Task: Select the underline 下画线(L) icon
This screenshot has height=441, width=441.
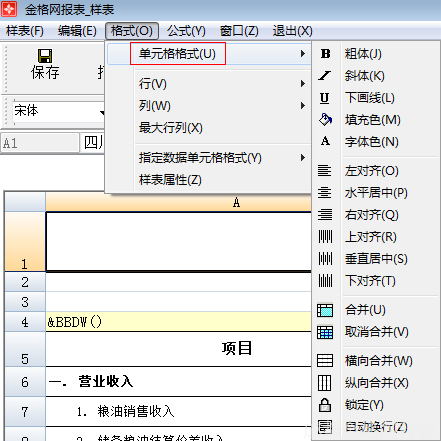Action: coord(325,98)
